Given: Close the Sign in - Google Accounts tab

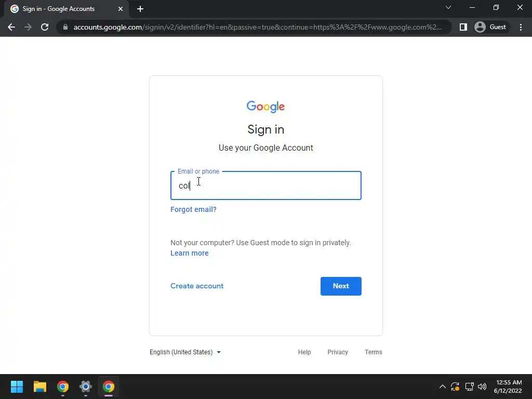Looking at the screenshot, I should [121, 9].
